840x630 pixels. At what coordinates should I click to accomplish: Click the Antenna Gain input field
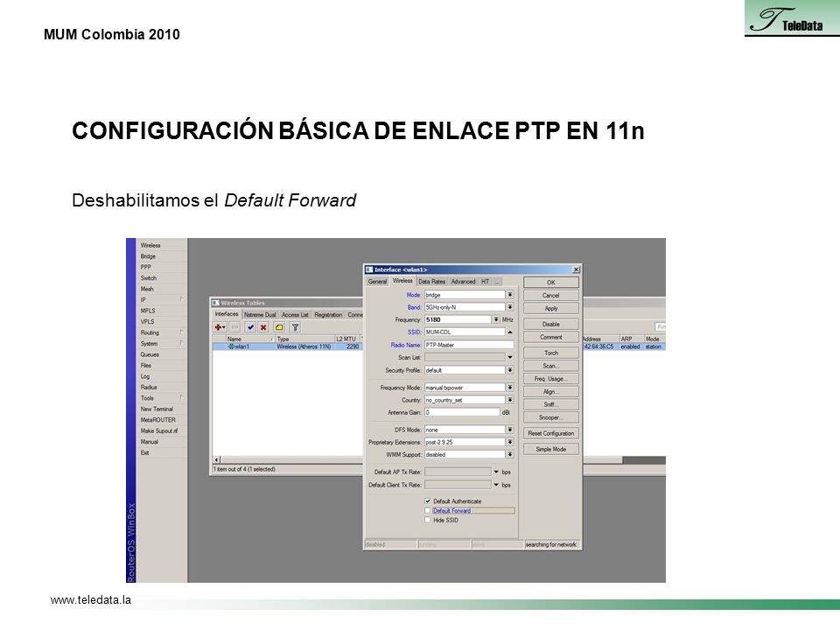point(462,412)
